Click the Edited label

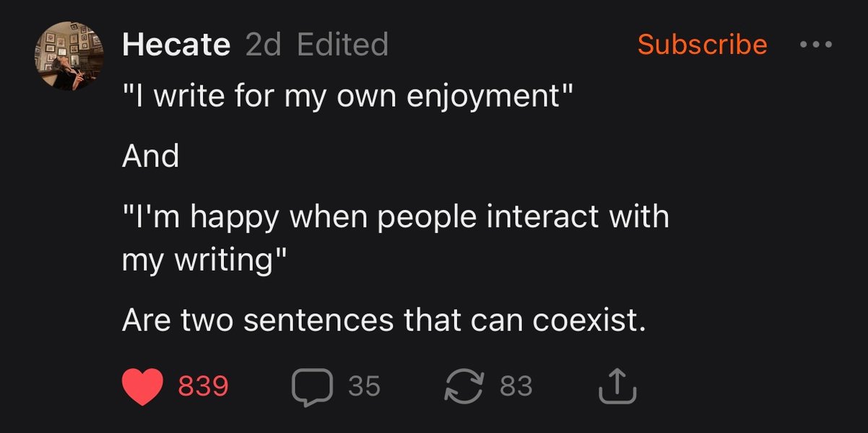tap(342, 45)
